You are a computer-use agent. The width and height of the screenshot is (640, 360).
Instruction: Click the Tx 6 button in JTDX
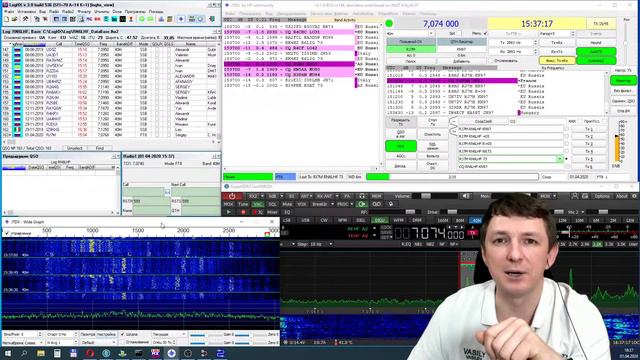[589, 167]
